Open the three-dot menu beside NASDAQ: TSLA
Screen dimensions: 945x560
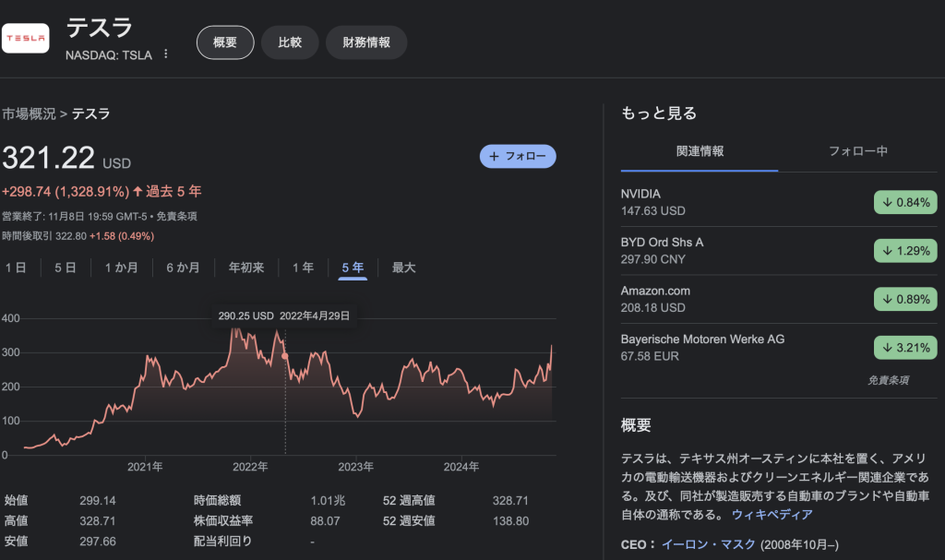pos(166,54)
